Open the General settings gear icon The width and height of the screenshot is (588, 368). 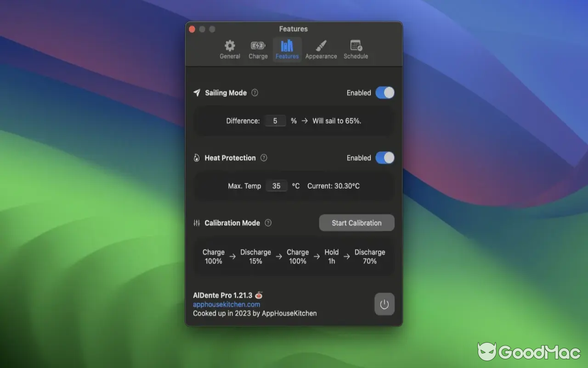pyautogui.click(x=230, y=46)
